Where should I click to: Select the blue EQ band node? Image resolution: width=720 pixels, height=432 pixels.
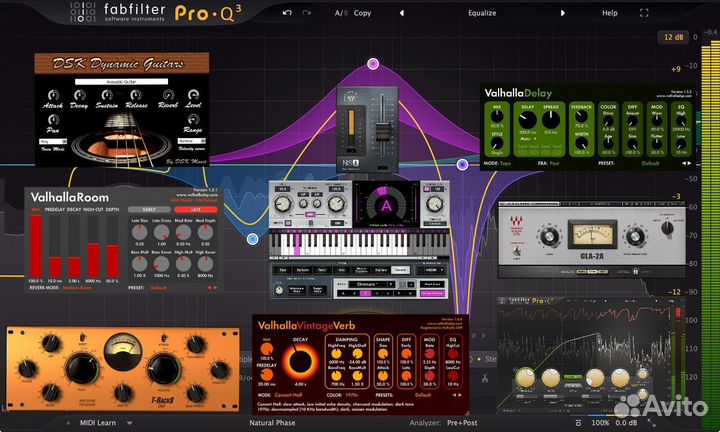253,239
